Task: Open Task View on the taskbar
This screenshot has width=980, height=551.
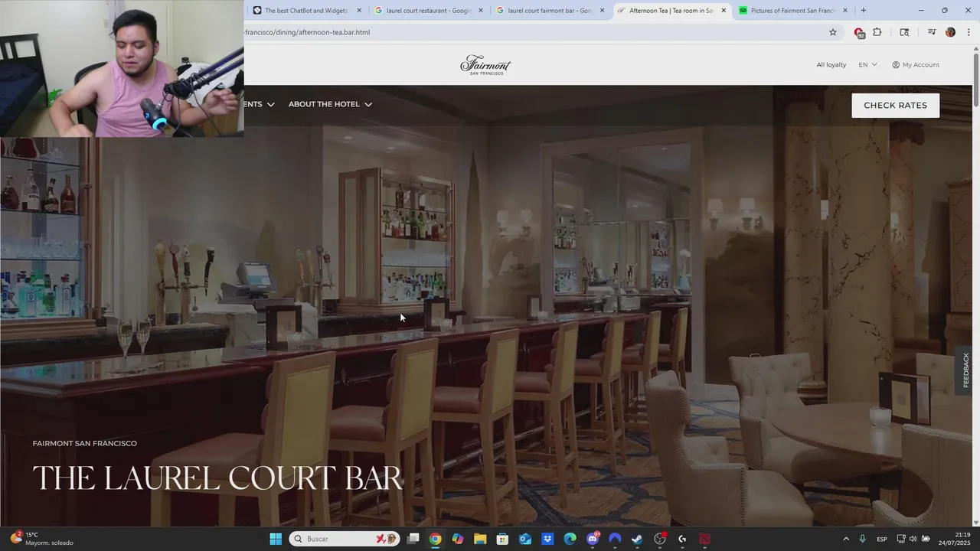Action: click(413, 539)
